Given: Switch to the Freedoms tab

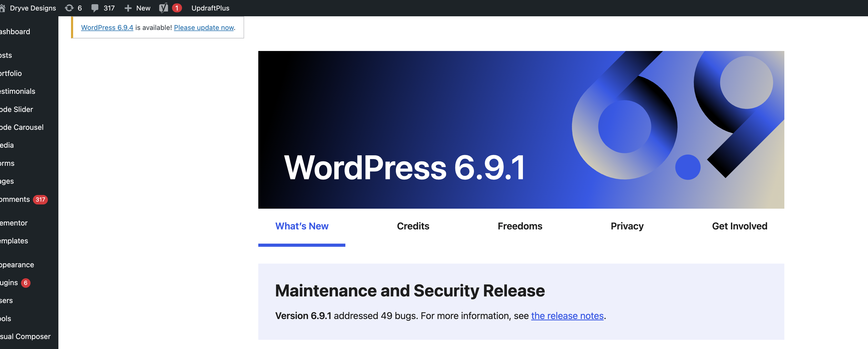Looking at the screenshot, I should tap(519, 226).
